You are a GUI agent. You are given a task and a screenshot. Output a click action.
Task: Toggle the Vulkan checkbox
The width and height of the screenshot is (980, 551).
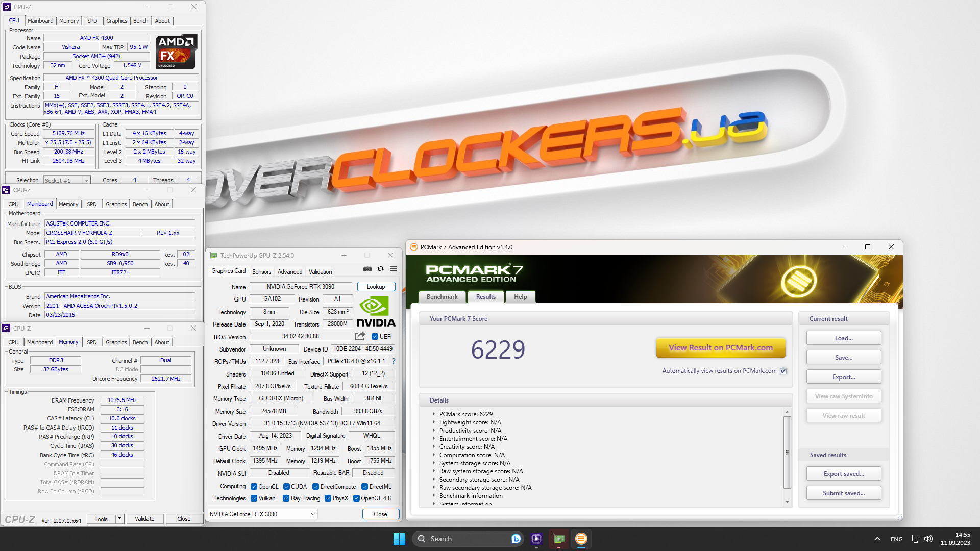[254, 498]
